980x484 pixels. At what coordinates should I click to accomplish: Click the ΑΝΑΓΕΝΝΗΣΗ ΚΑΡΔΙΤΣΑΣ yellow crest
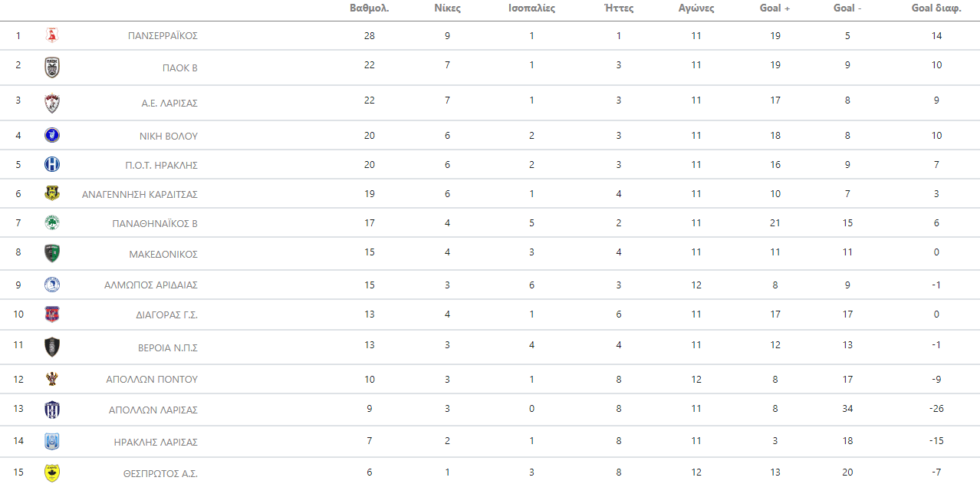(52, 194)
